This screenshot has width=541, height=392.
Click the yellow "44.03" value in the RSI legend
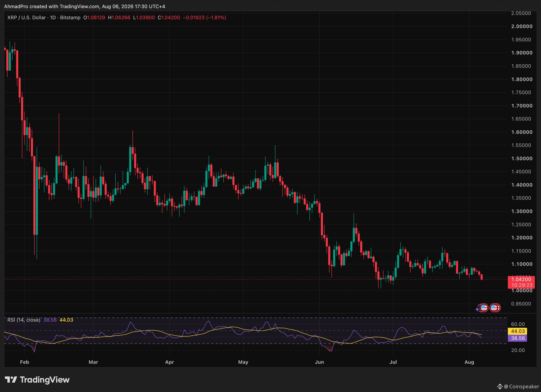click(66, 320)
